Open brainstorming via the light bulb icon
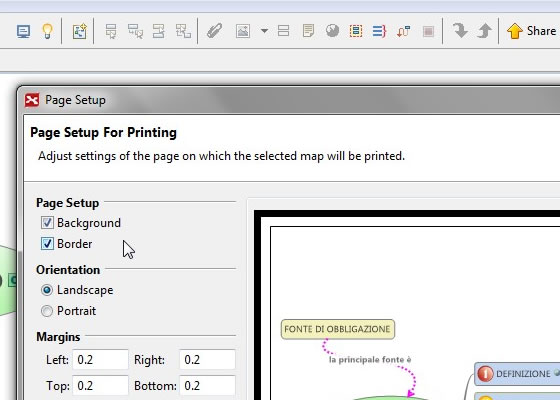560x400 pixels. (48, 31)
